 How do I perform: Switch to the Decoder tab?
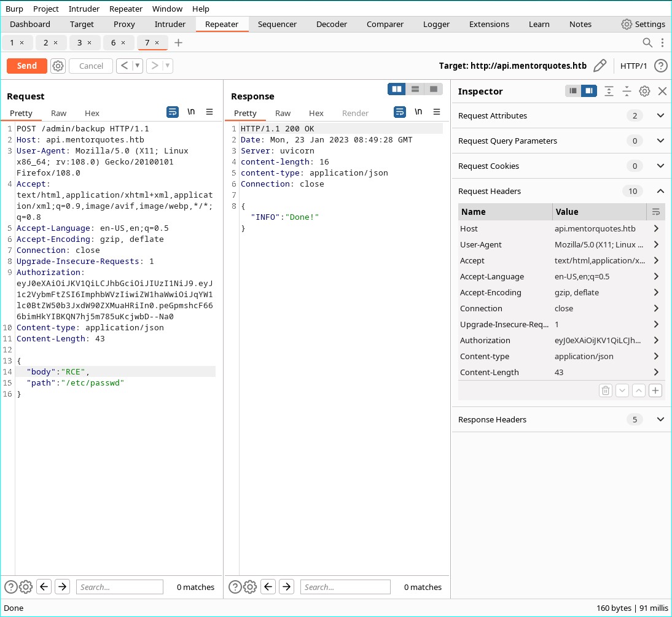(331, 25)
